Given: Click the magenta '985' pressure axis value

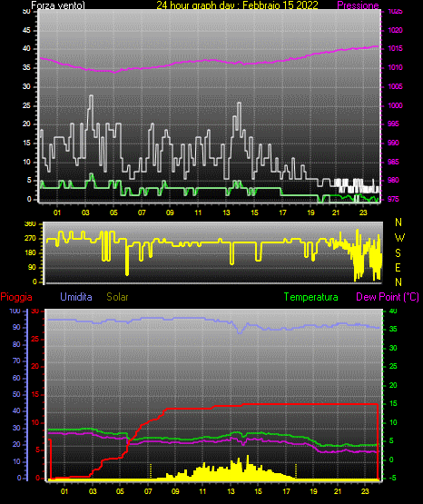Looking at the screenshot, I should pos(393,162).
